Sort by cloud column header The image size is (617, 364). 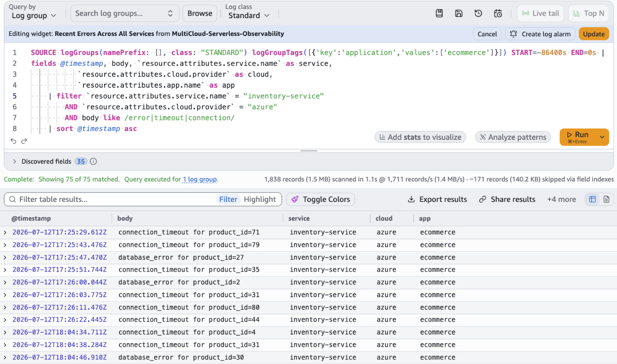pyautogui.click(x=384, y=218)
